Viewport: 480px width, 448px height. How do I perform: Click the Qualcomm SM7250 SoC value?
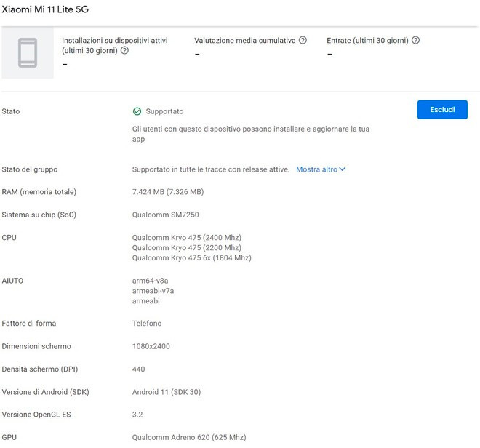coord(165,215)
